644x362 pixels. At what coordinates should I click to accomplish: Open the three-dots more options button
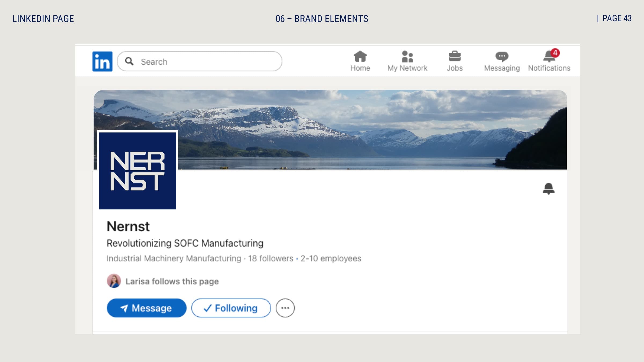285,308
